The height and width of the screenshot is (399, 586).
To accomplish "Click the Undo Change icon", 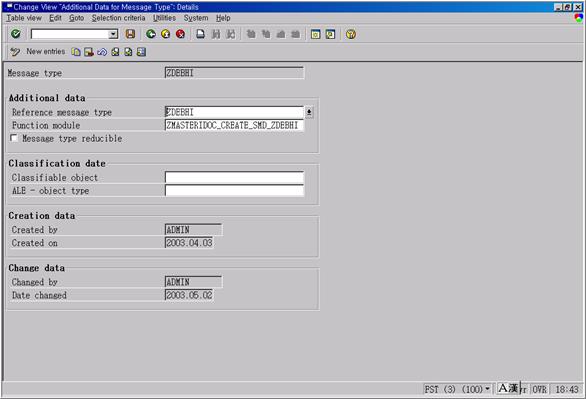I will coord(102,52).
